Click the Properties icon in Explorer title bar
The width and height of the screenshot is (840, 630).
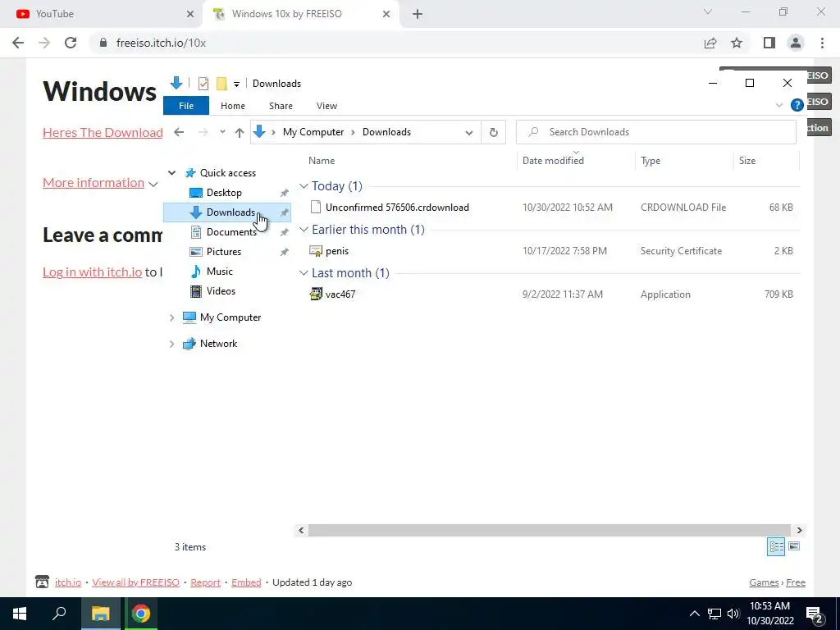coord(203,84)
